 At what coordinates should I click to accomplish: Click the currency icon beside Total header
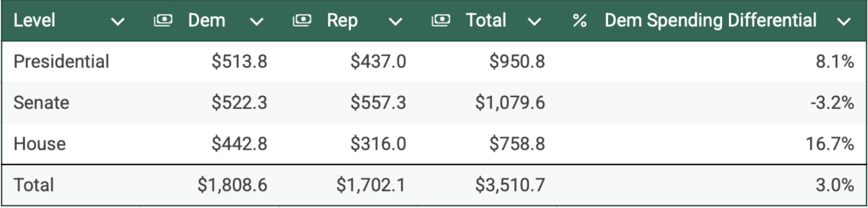(x=441, y=20)
